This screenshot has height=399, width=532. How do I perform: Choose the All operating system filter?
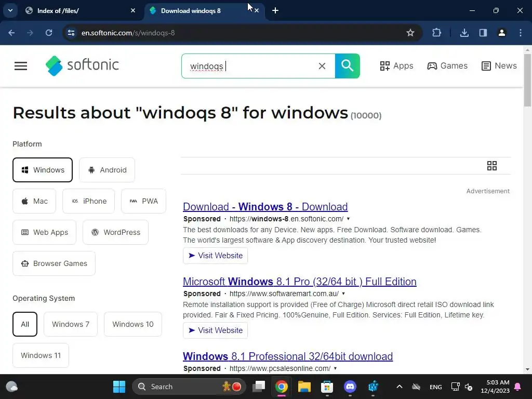coord(25,324)
